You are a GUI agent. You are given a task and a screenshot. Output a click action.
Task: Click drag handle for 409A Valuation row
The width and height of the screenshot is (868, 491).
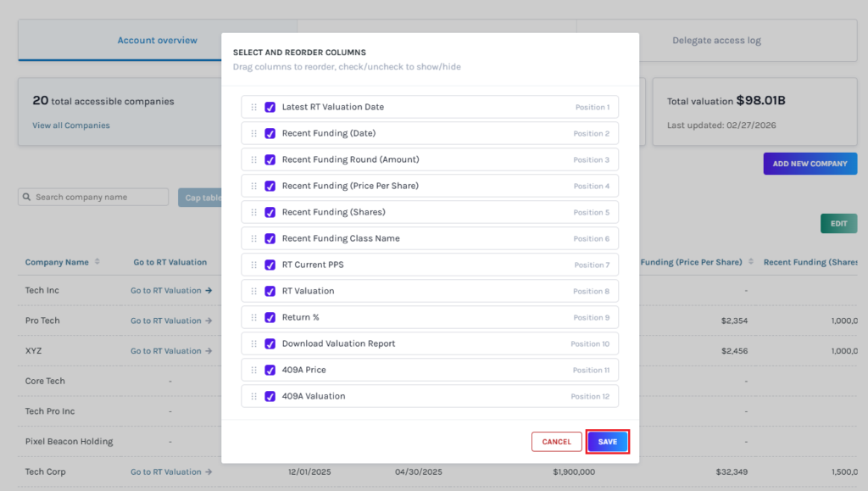pyautogui.click(x=253, y=397)
